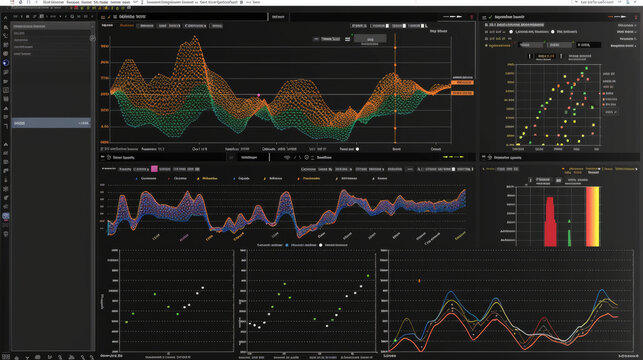Select the second white radio button in right panel
The image size is (643, 360).
point(553,32)
